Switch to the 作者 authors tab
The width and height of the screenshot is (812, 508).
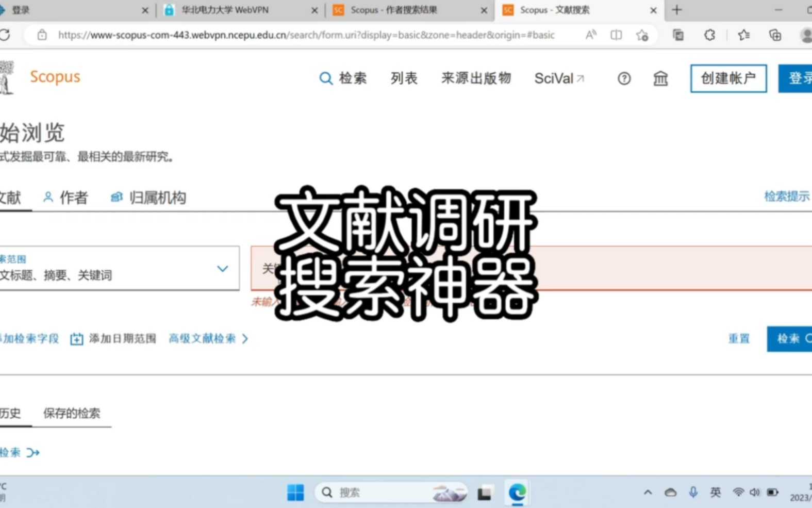pos(65,198)
